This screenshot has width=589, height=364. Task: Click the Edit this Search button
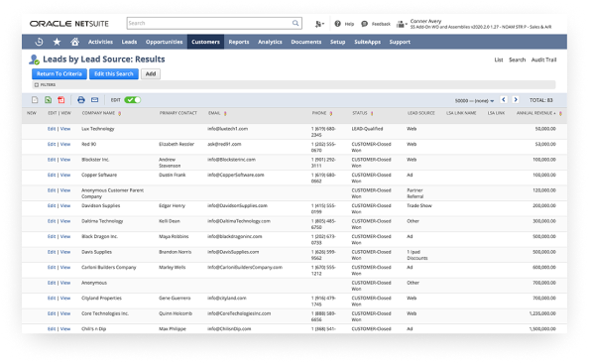(114, 74)
